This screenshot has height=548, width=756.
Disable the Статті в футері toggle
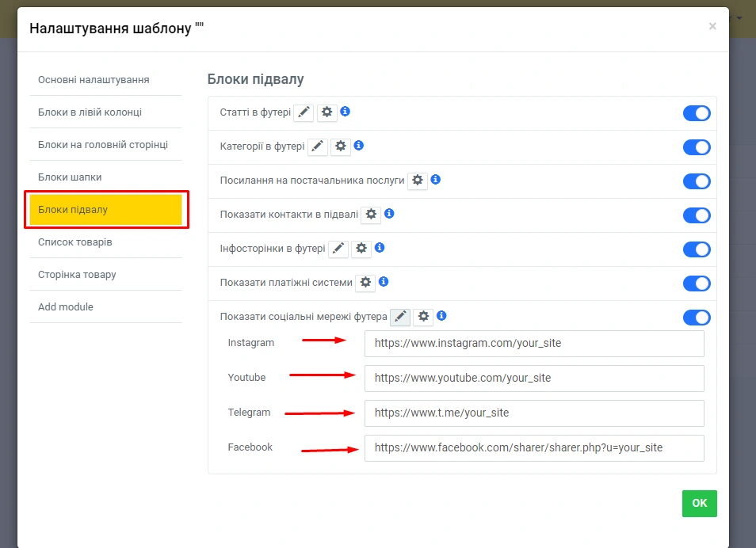(697, 113)
